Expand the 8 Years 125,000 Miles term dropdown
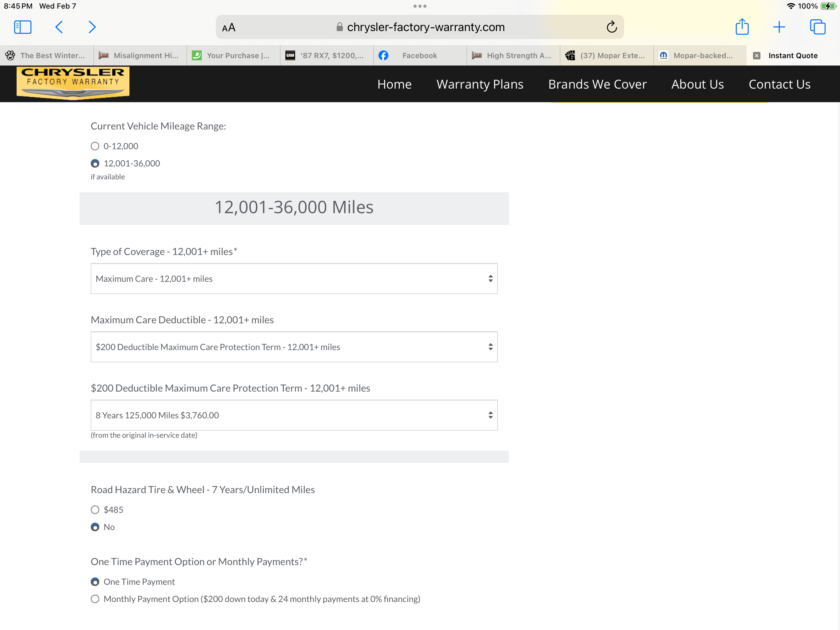 click(294, 415)
